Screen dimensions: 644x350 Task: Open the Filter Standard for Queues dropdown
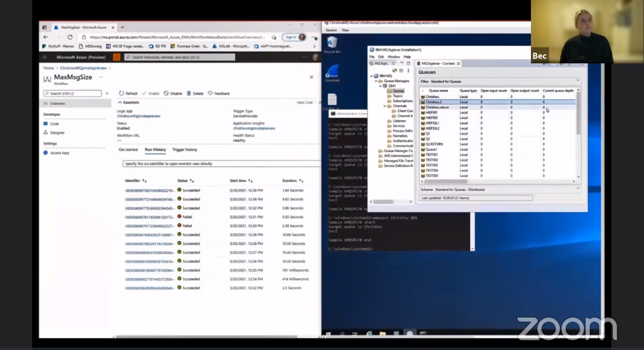point(578,81)
